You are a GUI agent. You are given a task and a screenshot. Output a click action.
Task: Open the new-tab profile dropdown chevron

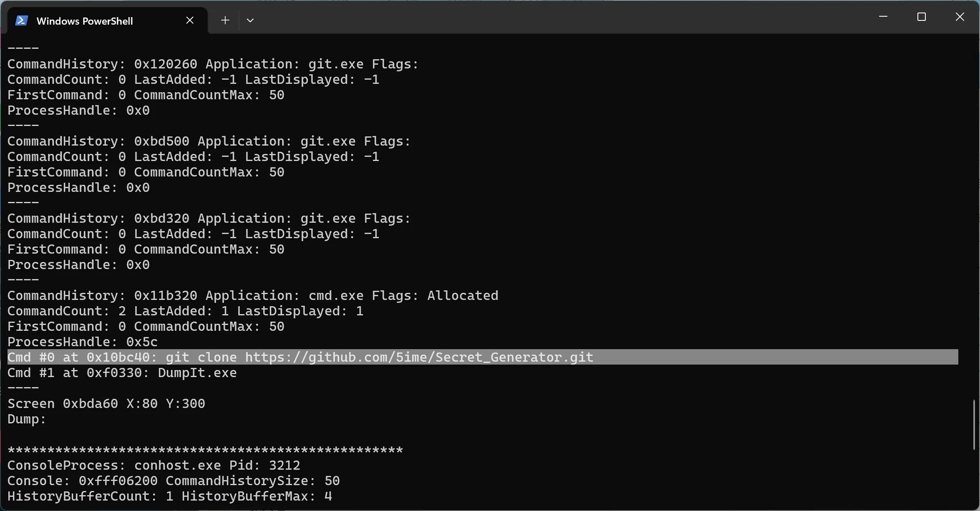tap(250, 20)
